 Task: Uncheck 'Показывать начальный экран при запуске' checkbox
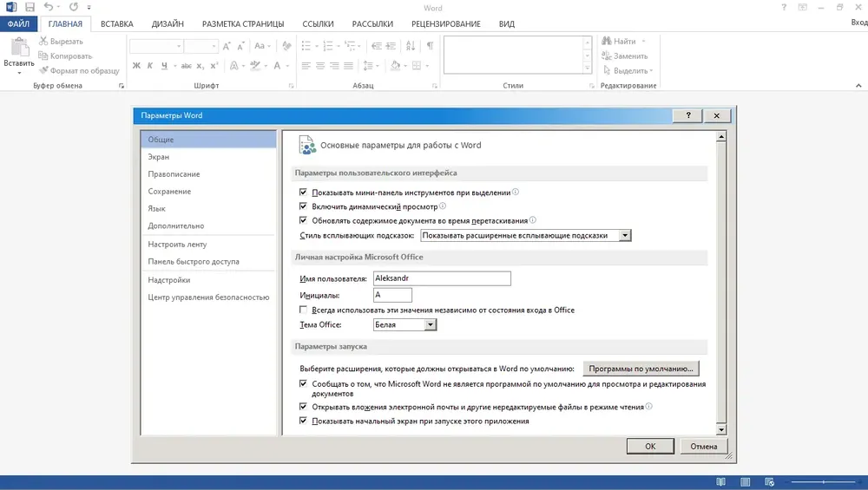[303, 421]
